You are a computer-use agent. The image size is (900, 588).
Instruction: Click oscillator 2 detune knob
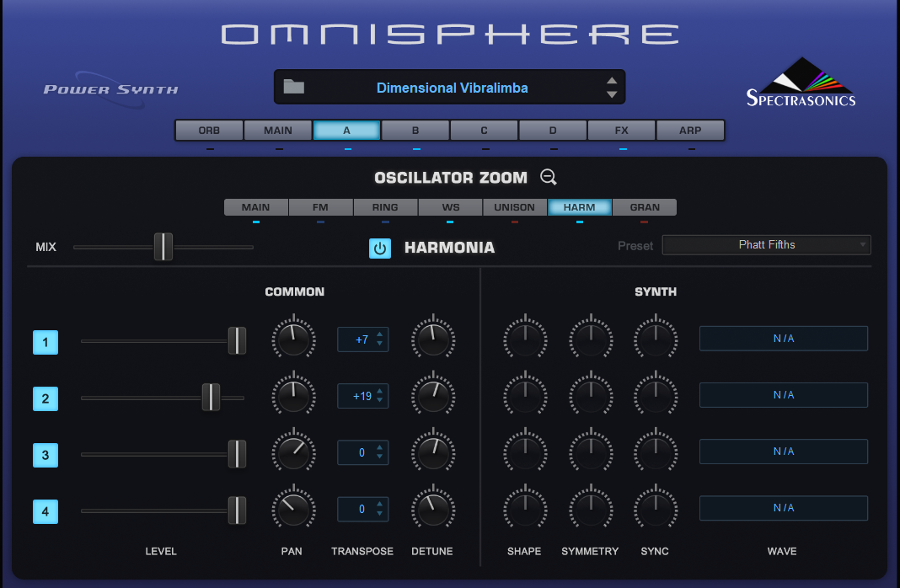tap(433, 395)
